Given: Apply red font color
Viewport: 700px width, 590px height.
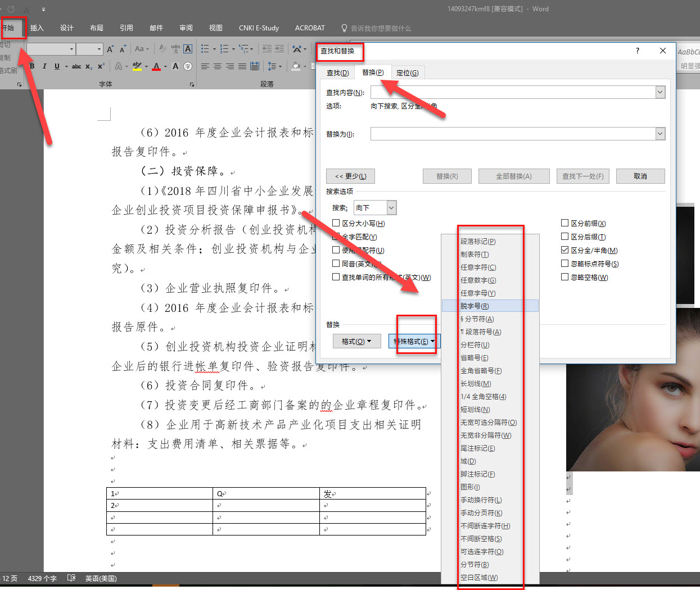Looking at the screenshot, I should 156,66.
